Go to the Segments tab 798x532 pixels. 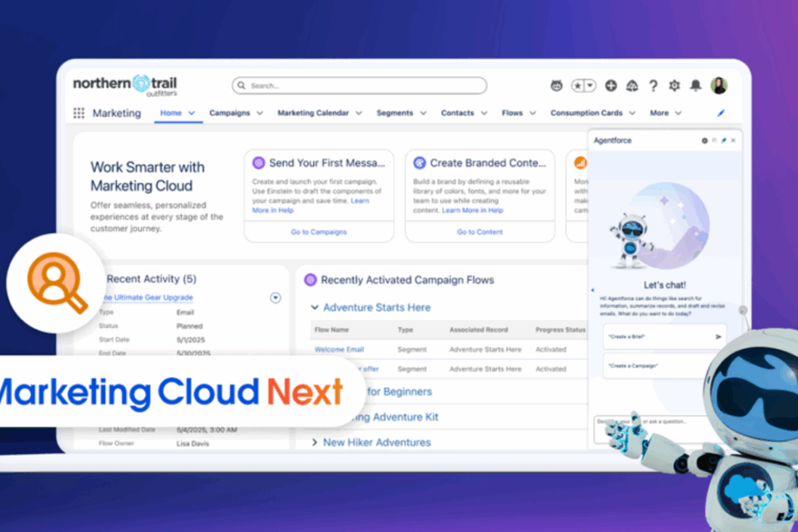[395, 113]
